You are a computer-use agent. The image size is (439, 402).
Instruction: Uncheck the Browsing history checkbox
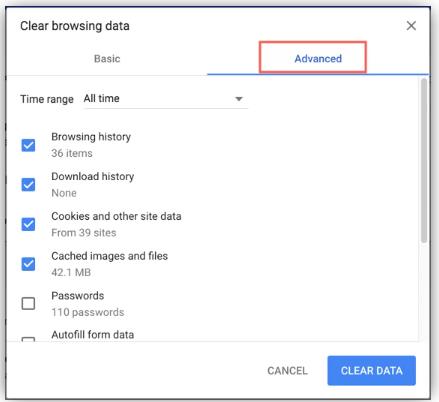coord(28,145)
